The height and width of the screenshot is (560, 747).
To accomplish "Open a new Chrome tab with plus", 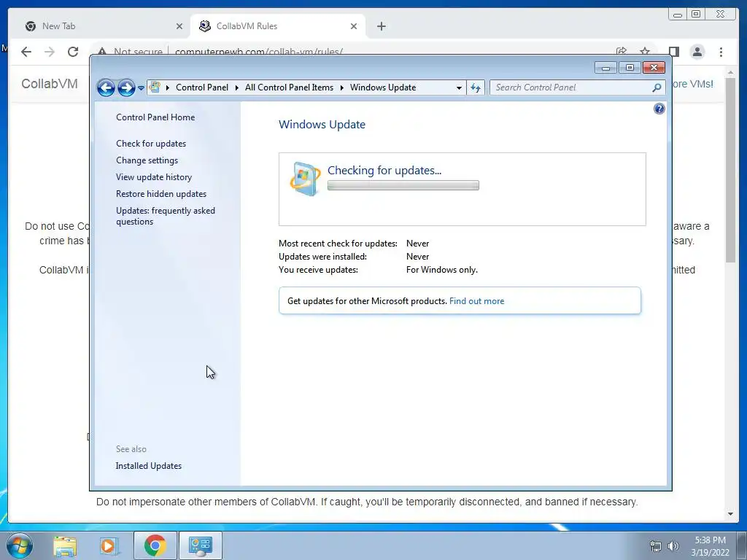I will click(381, 26).
